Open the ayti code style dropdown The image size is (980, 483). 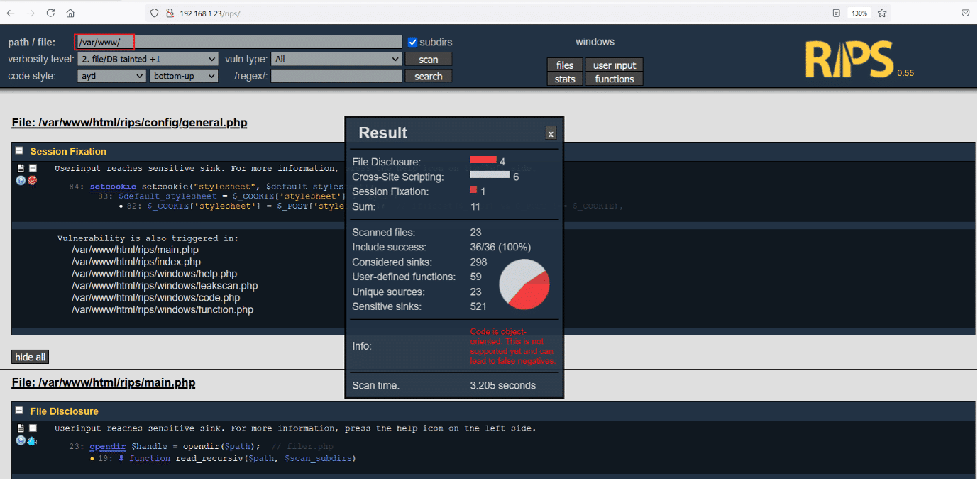(111, 76)
